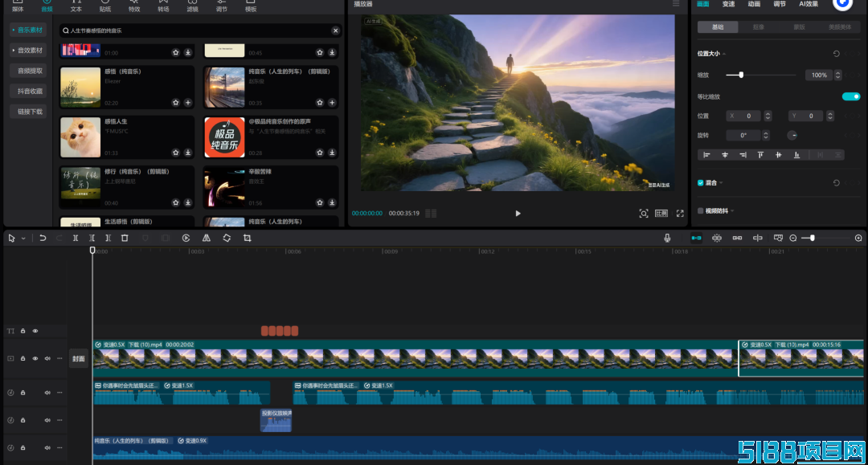Hide the main video track with eye icon
Image resolution: width=868 pixels, height=465 pixels.
[35, 358]
